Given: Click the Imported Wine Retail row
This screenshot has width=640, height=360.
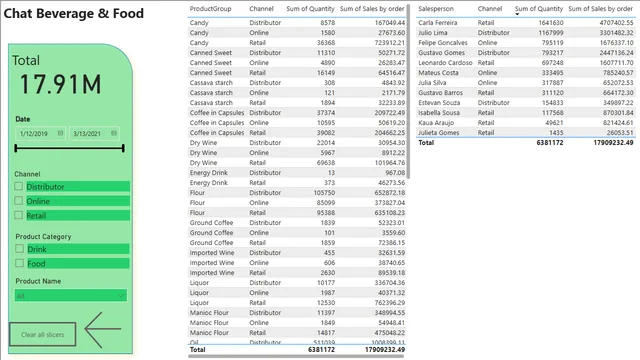Looking at the screenshot, I should pos(297,273).
